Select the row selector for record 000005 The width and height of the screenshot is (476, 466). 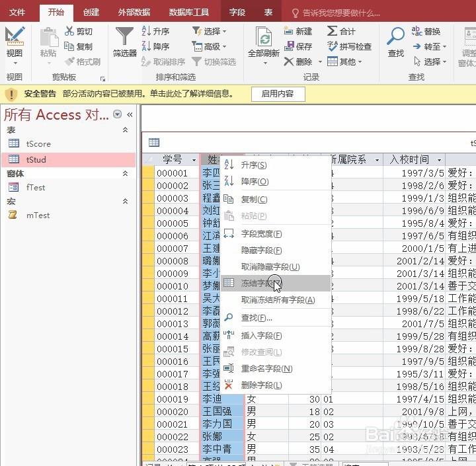pyautogui.click(x=148, y=223)
